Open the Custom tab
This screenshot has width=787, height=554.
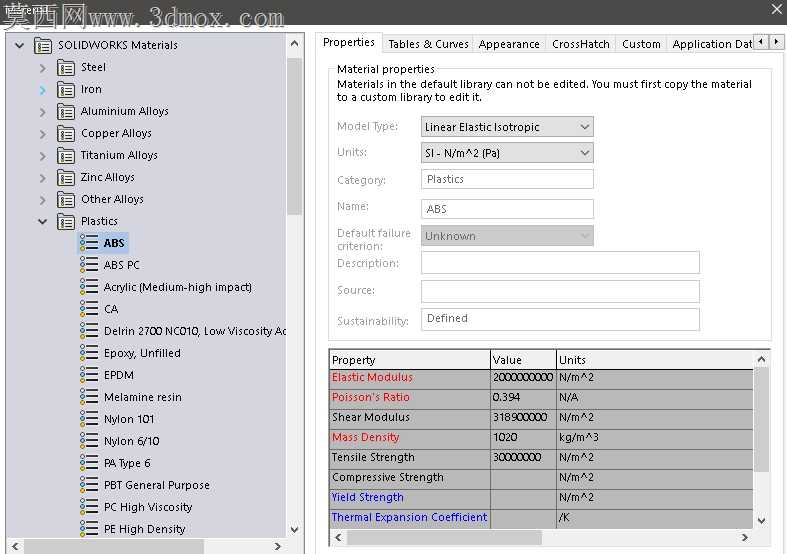(641, 44)
